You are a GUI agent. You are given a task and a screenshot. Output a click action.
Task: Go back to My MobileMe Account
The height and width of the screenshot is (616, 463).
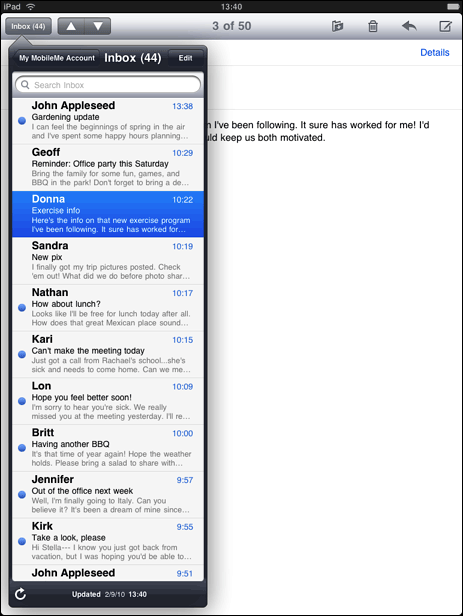tap(57, 58)
